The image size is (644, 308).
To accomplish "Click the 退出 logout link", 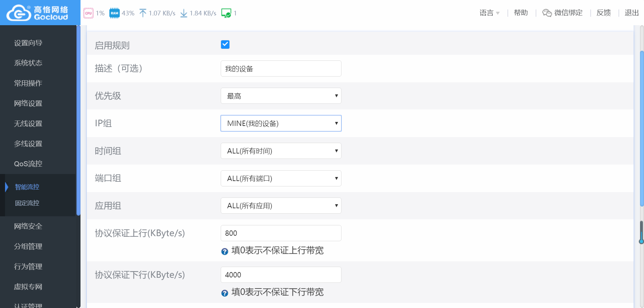I will (x=632, y=13).
